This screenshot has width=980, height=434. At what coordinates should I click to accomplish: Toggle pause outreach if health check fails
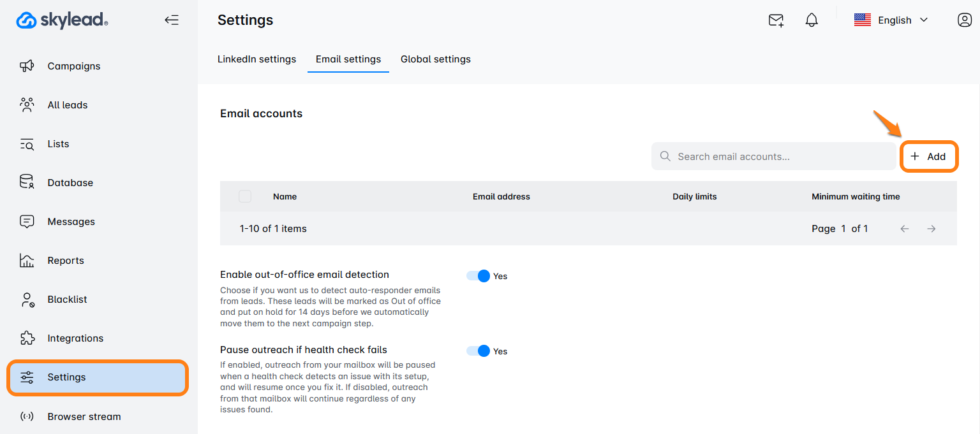click(x=478, y=351)
